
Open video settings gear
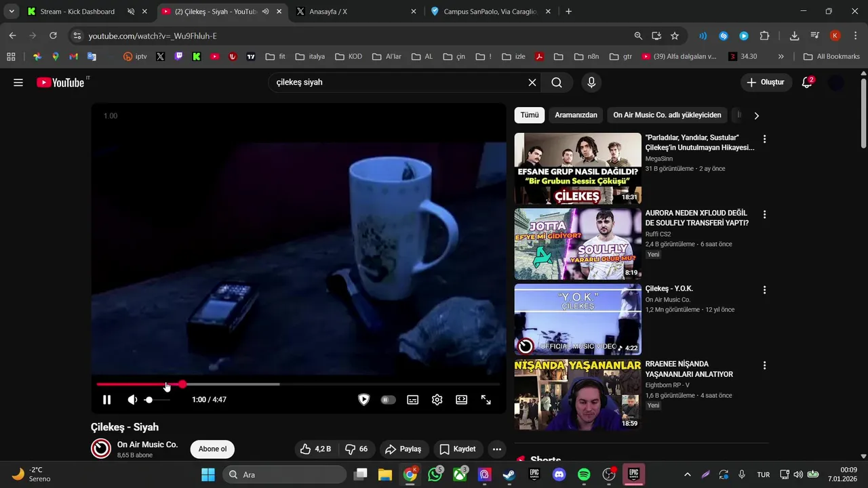coord(437,400)
